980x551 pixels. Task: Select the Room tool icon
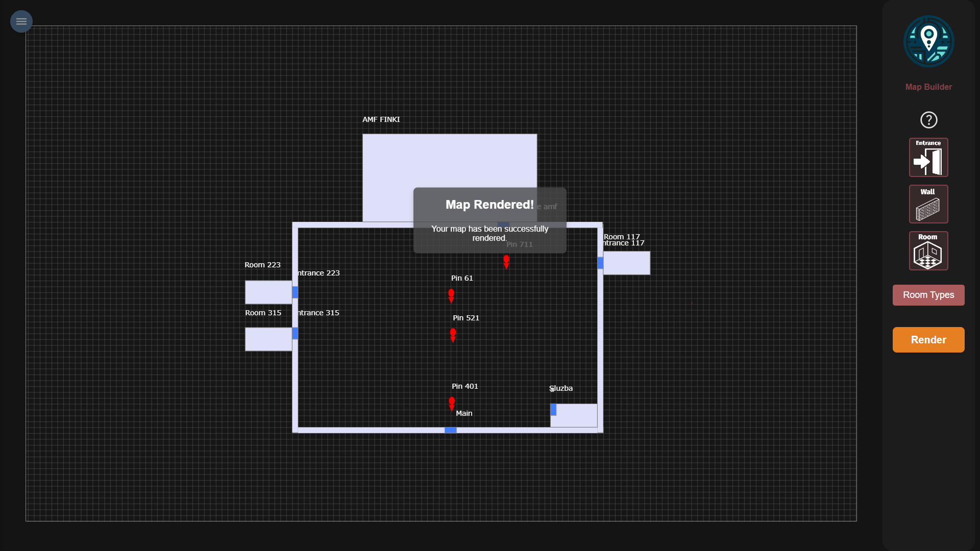[x=928, y=251]
